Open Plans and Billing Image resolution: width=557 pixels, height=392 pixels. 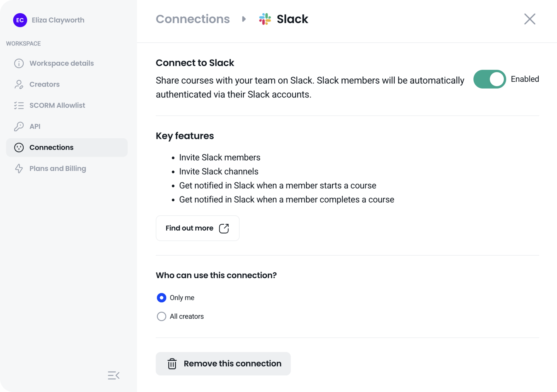click(x=67, y=168)
